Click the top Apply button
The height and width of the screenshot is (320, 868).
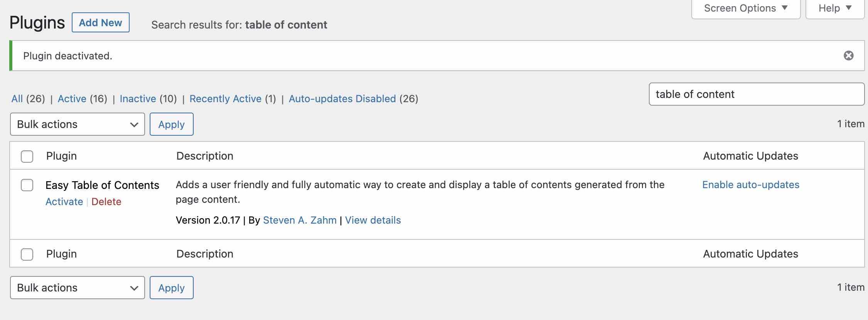point(171,124)
